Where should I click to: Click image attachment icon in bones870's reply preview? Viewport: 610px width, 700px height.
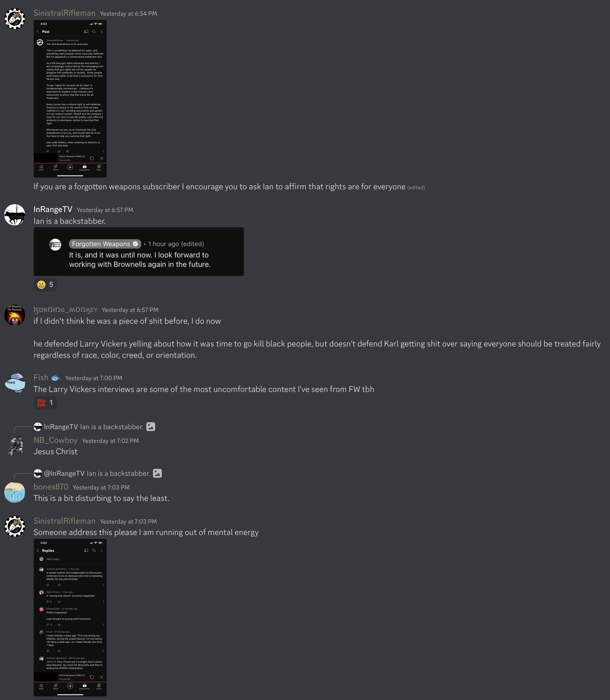pyautogui.click(x=158, y=473)
